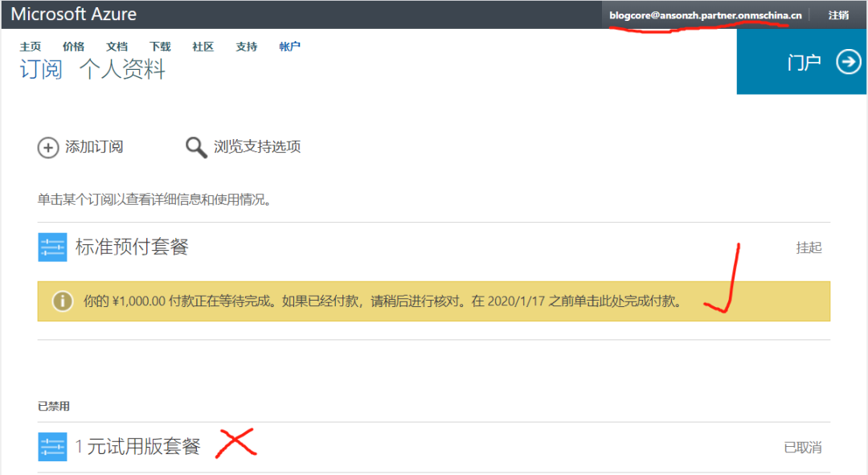Click 注销 to sign out

(838, 15)
